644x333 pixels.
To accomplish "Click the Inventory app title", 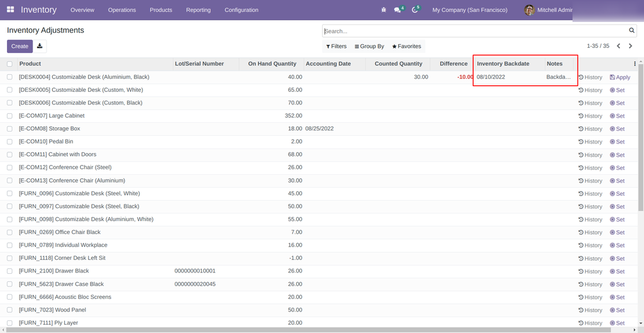I will [x=38, y=10].
